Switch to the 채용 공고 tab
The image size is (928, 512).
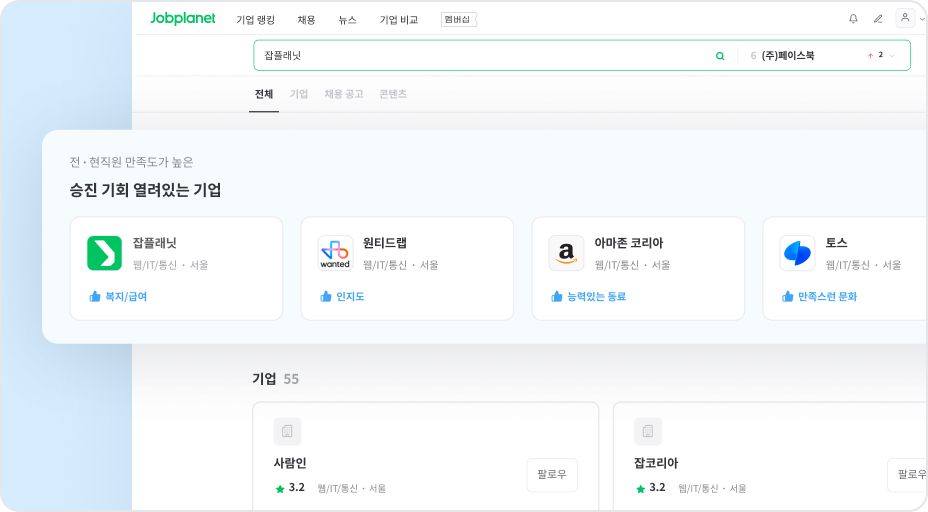coord(344,94)
